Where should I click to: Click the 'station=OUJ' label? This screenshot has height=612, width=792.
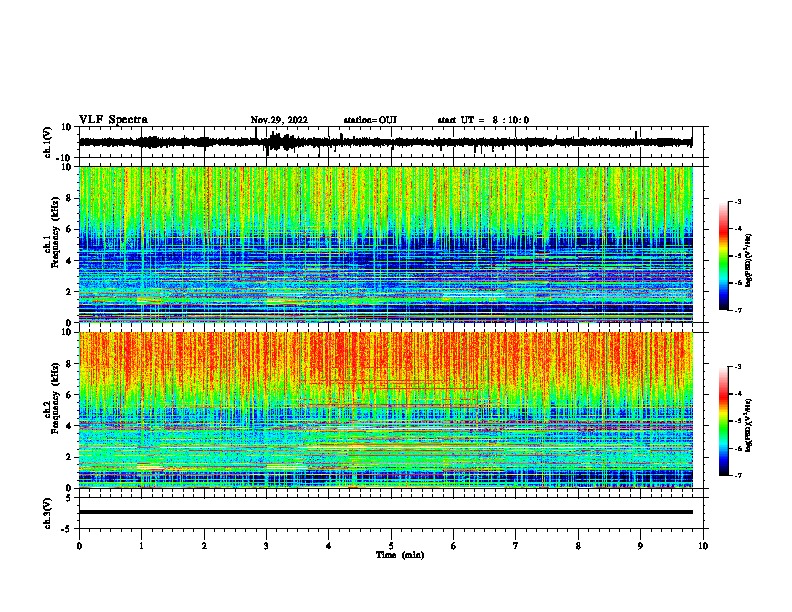point(370,120)
